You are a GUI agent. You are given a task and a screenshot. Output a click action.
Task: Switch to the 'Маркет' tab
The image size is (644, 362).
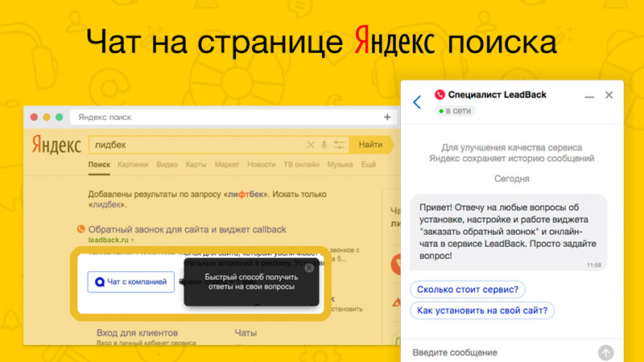point(227,165)
